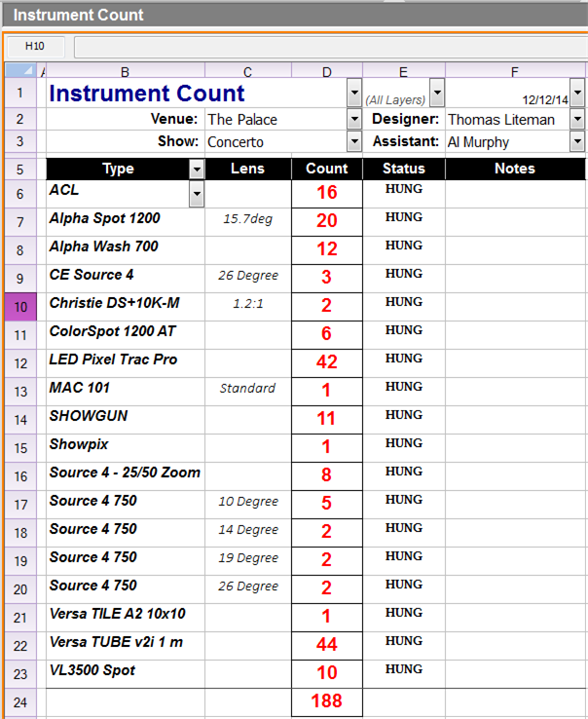
Task: Click the Count column header cell
Action: (326, 170)
